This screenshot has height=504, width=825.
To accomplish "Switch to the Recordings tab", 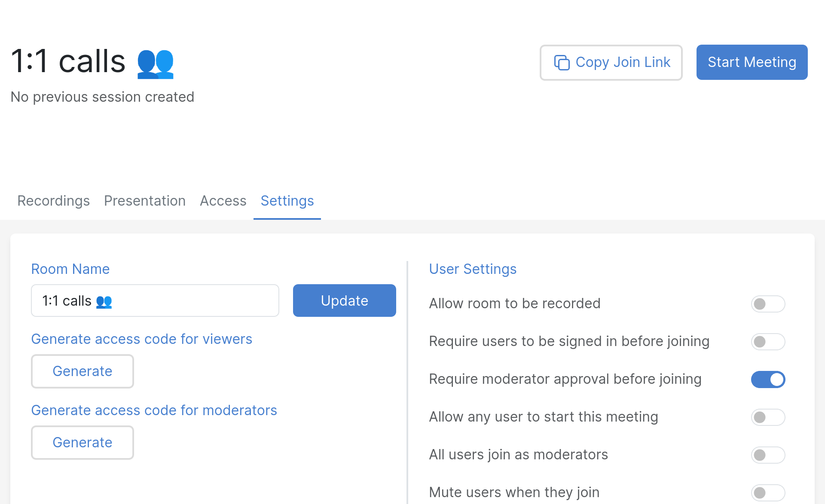I will [x=53, y=201].
